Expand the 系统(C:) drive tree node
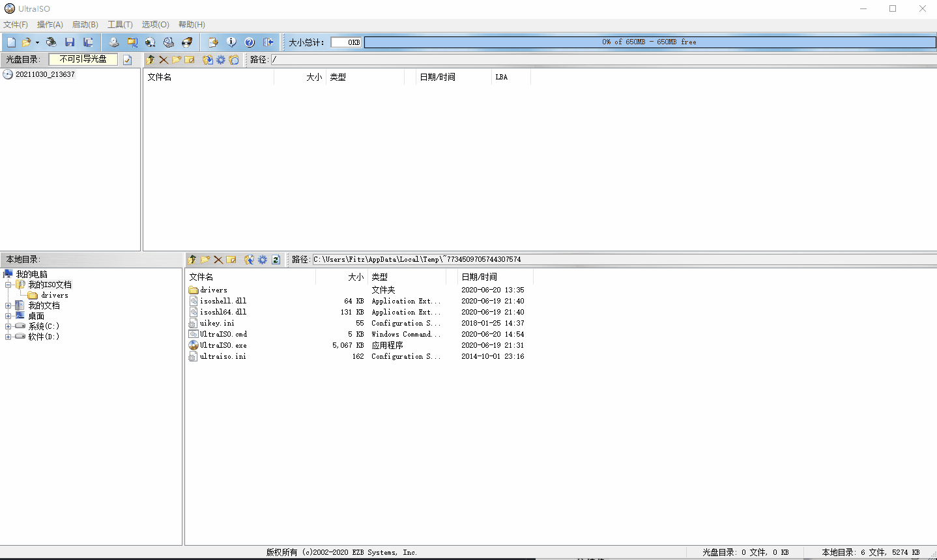 coord(8,326)
